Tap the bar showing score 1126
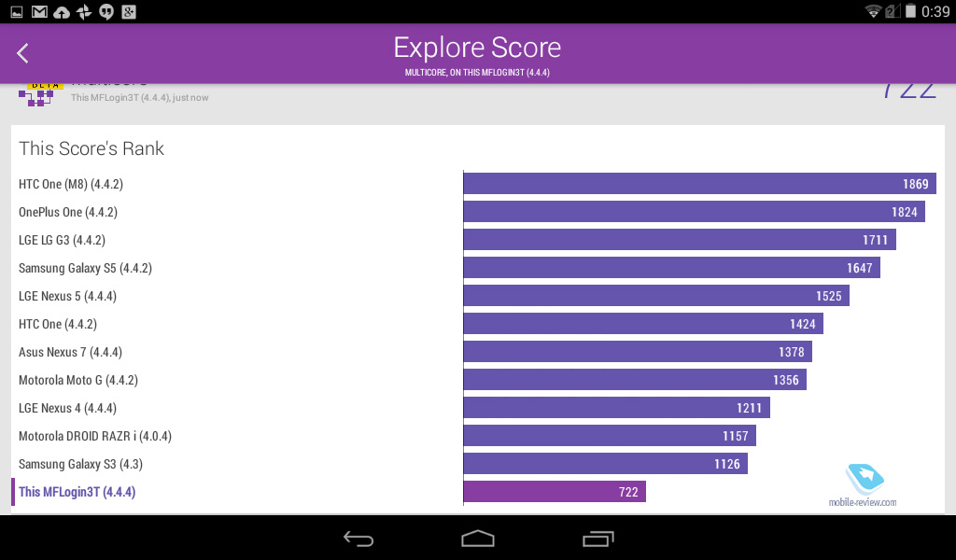Image resolution: width=956 pixels, height=560 pixels. coord(605,464)
